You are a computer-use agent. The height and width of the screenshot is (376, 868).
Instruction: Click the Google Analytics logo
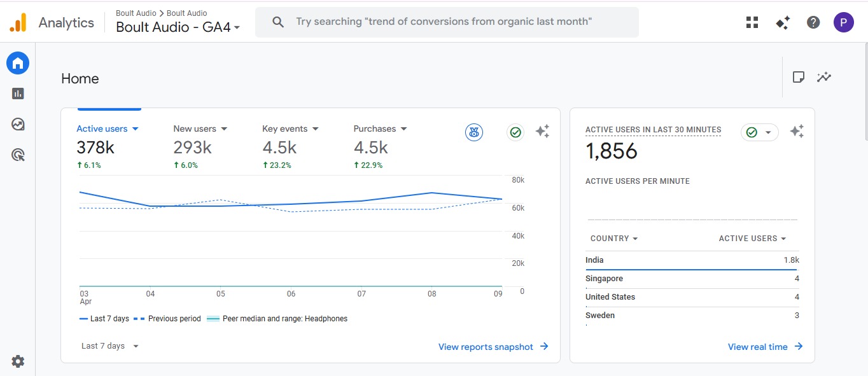point(18,23)
